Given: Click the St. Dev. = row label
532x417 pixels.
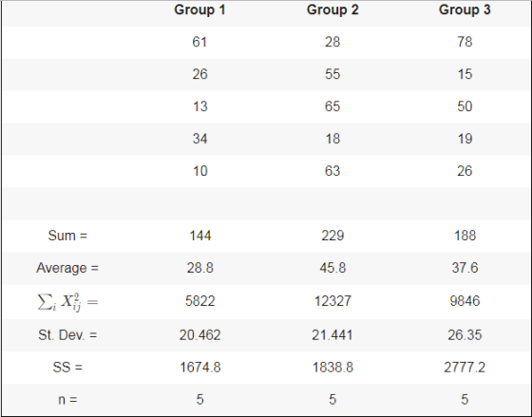Looking at the screenshot, I should pyautogui.click(x=67, y=335).
